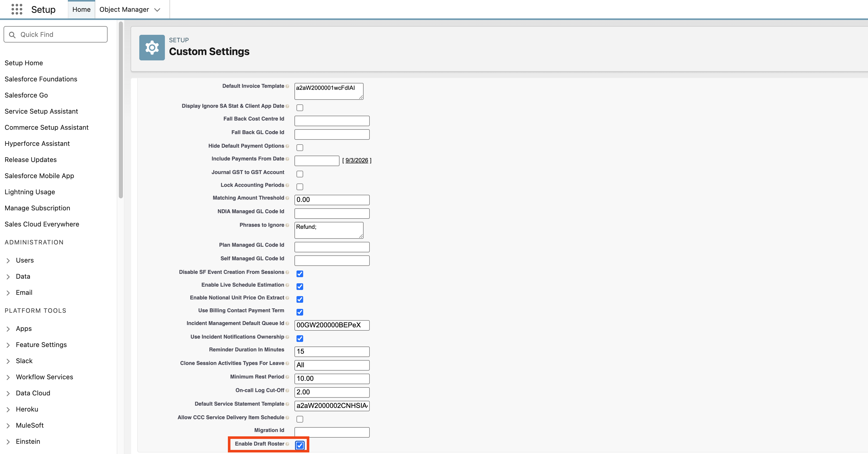Open Release Updates from the sidebar
Viewport: 868px width, 454px height.
tap(30, 160)
